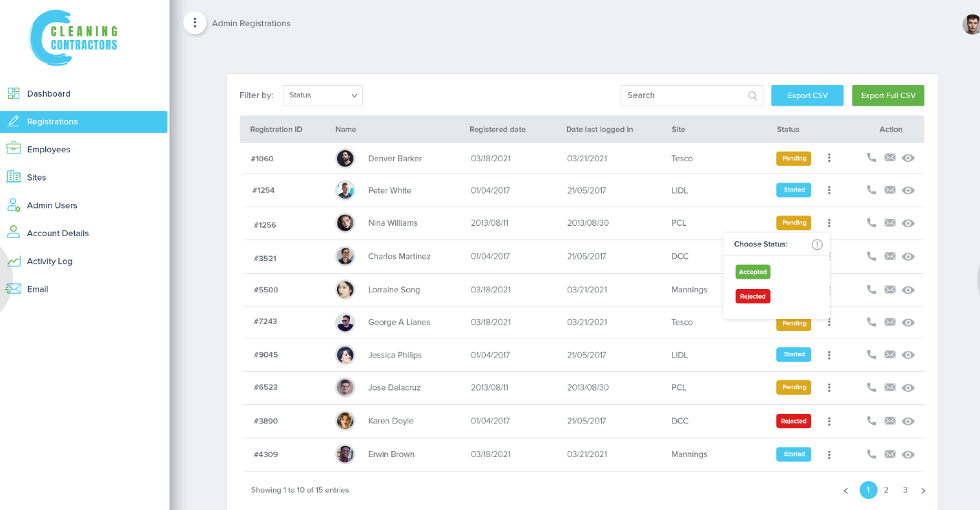Email Jose Delacruz via envelope icon
Screen dimensions: 980x510
click(890, 387)
